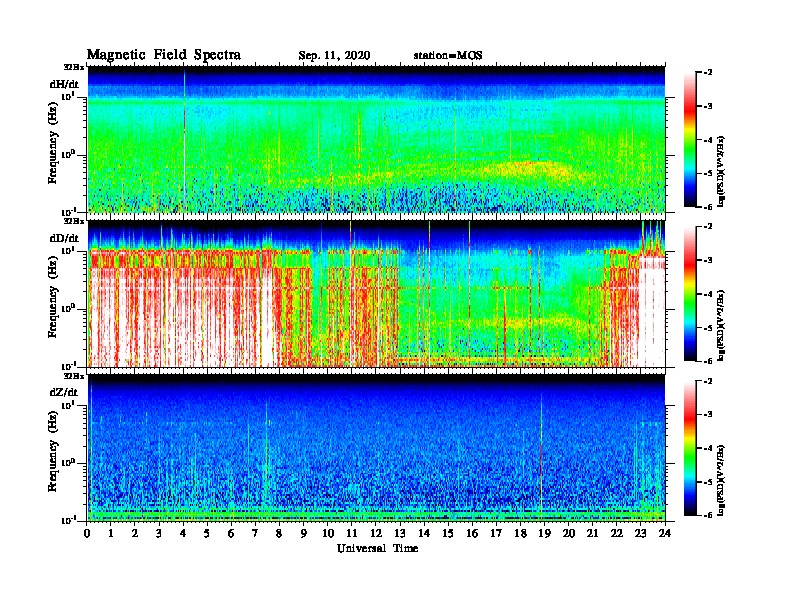The height and width of the screenshot is (612, 792).
Task: Click the "32Hz" mark atop the dD/dt axis
Action: tap(73, 221)
